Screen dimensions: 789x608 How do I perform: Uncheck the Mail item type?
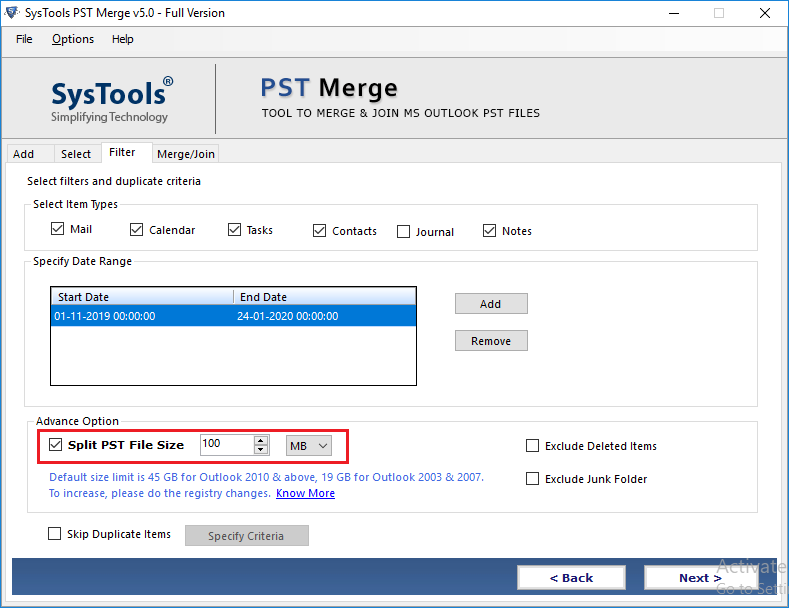pos(57,229)
